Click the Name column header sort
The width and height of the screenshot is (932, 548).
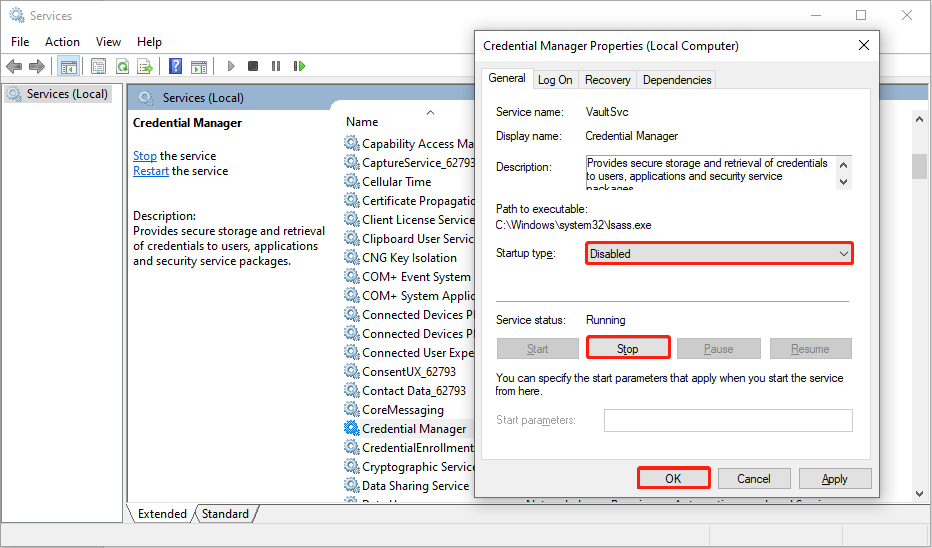pos(362,121)
